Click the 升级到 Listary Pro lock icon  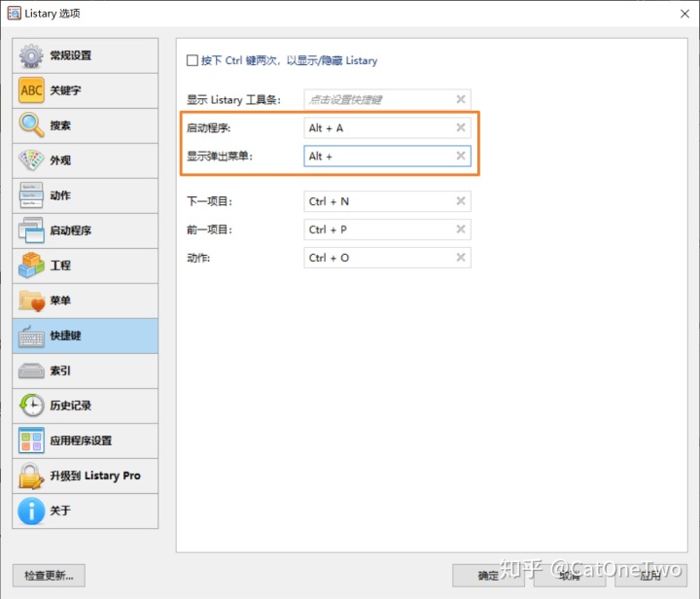click(31, 476)
